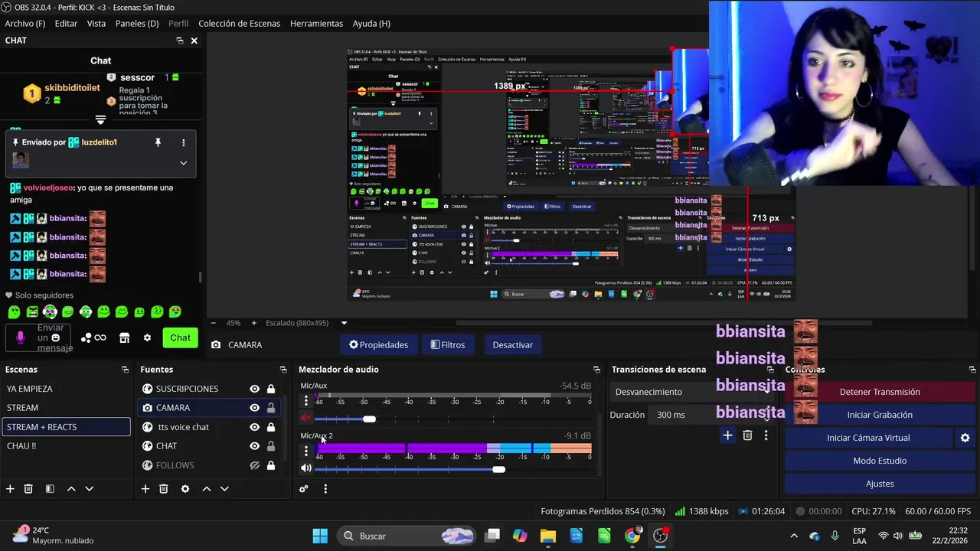Zoom out the preview with the minus button
Viewport: 980px width, 551px height.
[x=214, y=323]
